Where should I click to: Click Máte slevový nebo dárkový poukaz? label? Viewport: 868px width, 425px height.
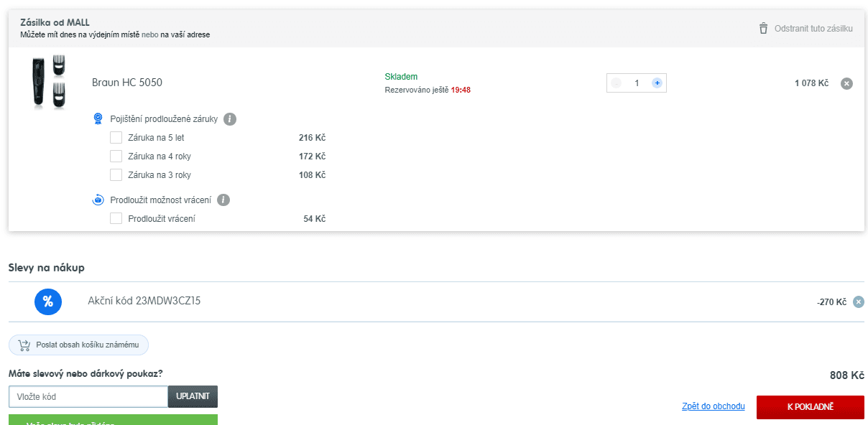coord(86,373)
